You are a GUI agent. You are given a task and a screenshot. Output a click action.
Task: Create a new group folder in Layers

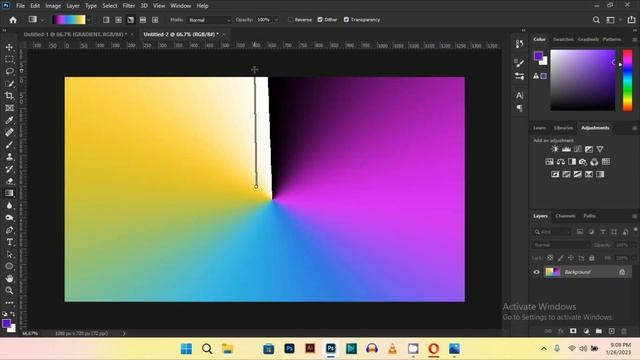coord(599,331)
